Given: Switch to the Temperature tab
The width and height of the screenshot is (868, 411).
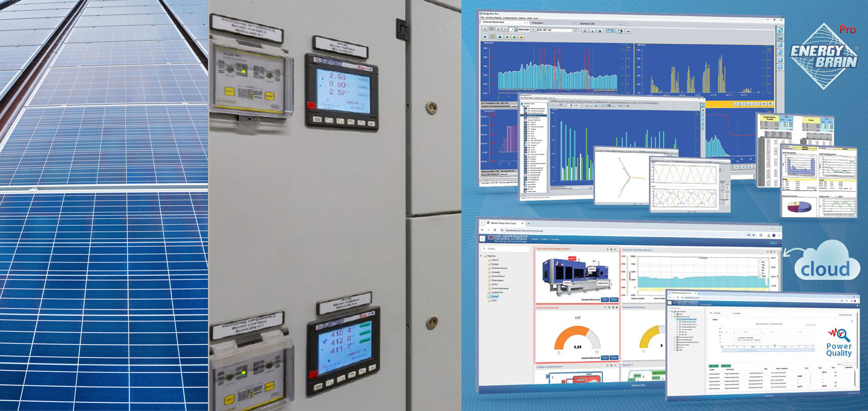Looking at the screenshot, I should (x=587, y=23).
